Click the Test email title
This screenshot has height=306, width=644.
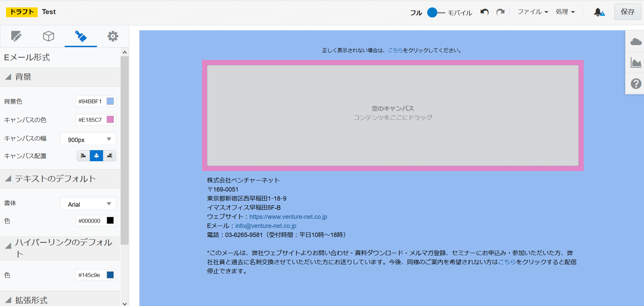pyautogui.click(x=49, y=12)
